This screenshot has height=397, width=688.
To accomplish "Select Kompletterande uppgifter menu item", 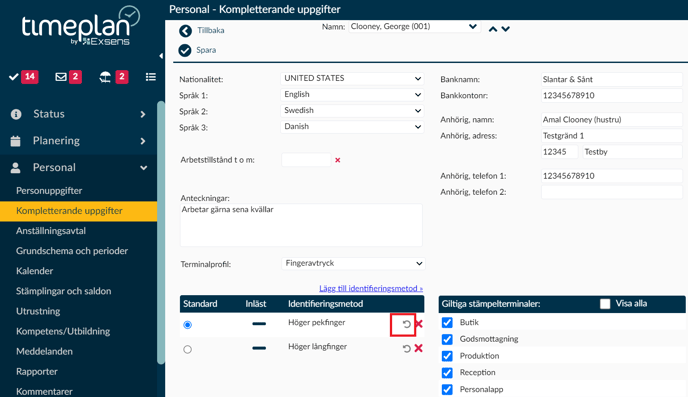I will coord(79,211).
